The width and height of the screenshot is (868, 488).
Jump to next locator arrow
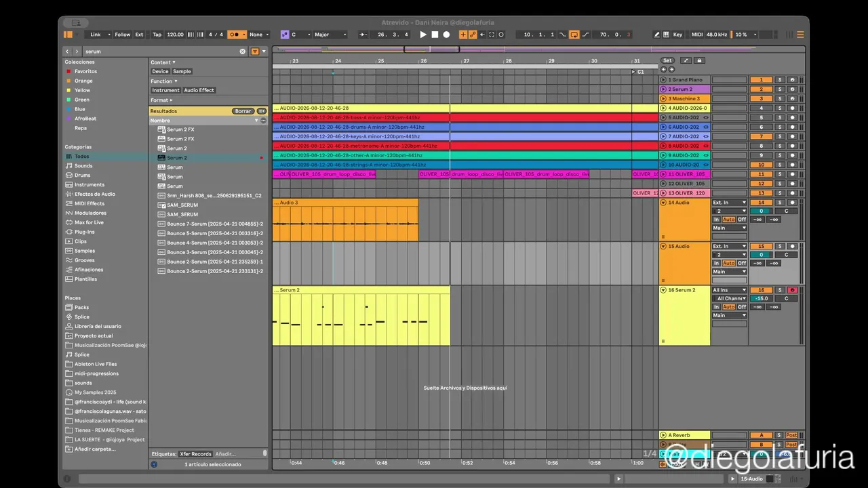pos(672,69)
